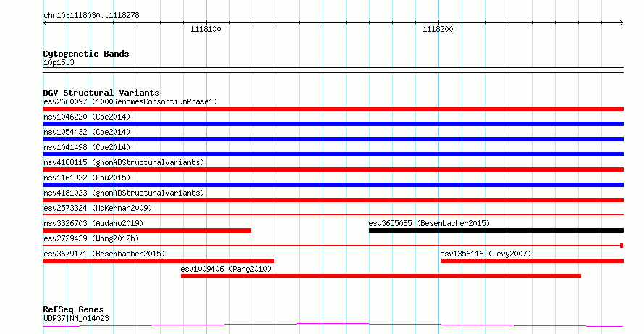Select the red nsv4188115 variant bar
The image size is (644, 334).
coord(333,170)
